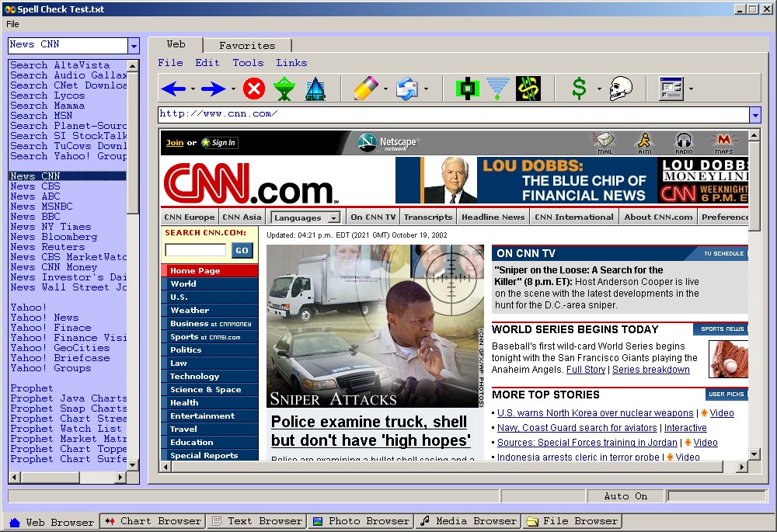Click the CNN search text field
Image resolution: width=777 pixels, height=532 pixels.
(195, 250)
